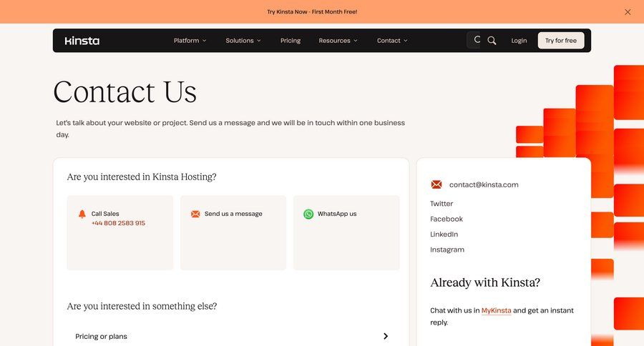Expand the Resources dropdown menu
Screen dimensions: 644x346
pyautogui.click(x=338, y=41)
